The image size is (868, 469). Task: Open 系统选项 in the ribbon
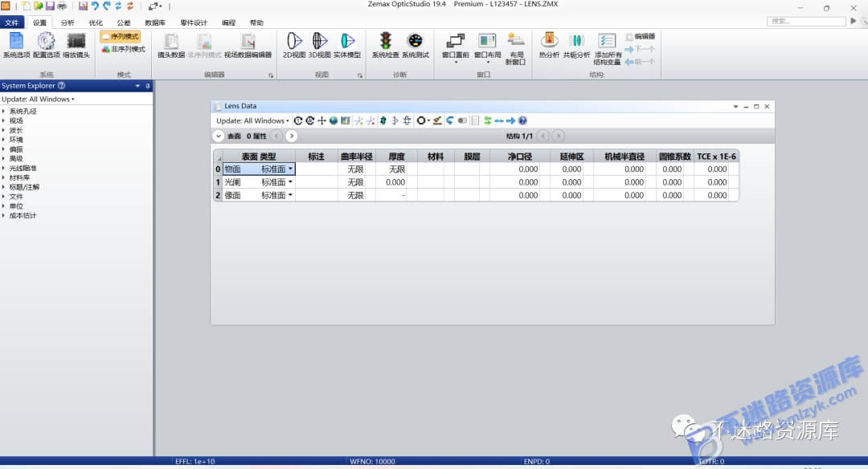click(16, 45)
